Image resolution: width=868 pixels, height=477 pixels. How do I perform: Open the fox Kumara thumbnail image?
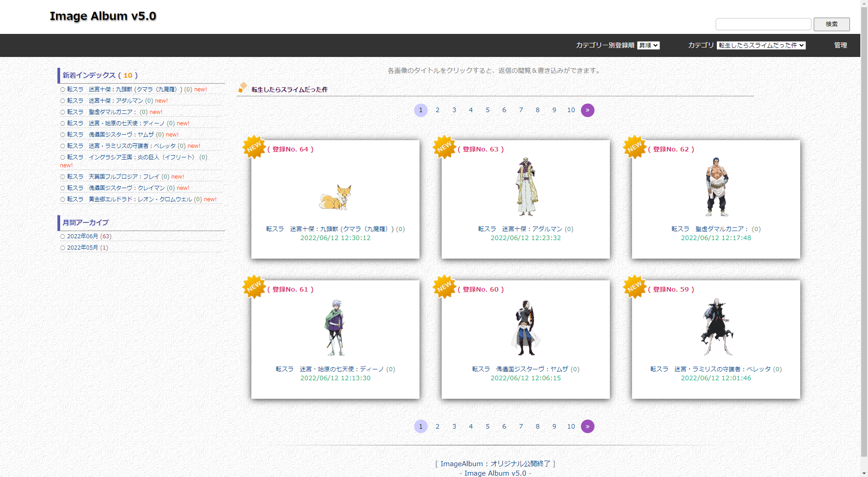[335, 197]
